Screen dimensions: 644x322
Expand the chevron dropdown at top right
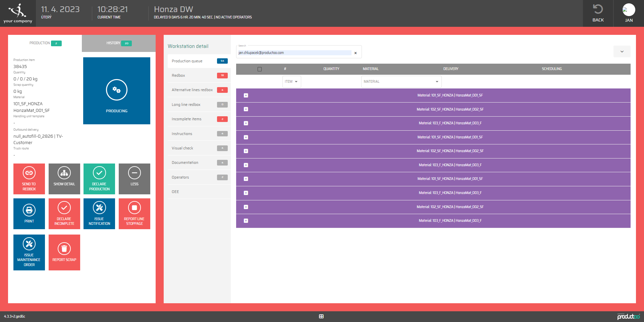coord(622,52)
